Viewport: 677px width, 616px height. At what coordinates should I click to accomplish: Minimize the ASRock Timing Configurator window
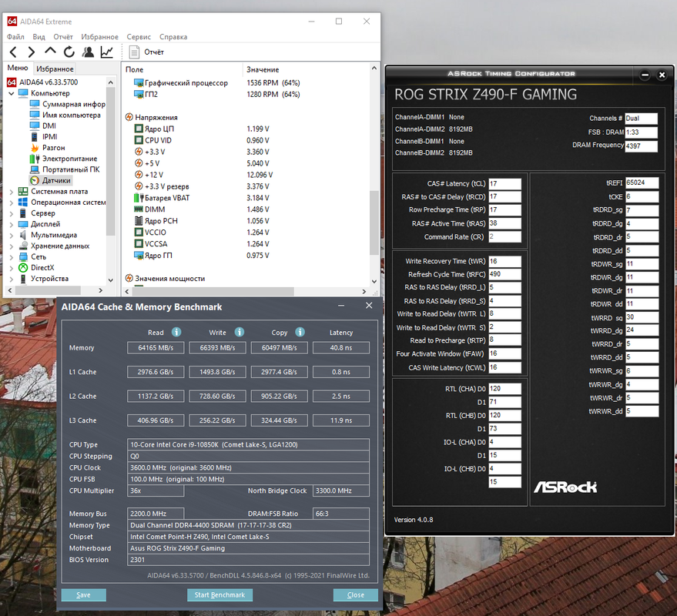[x=645, y=75]
